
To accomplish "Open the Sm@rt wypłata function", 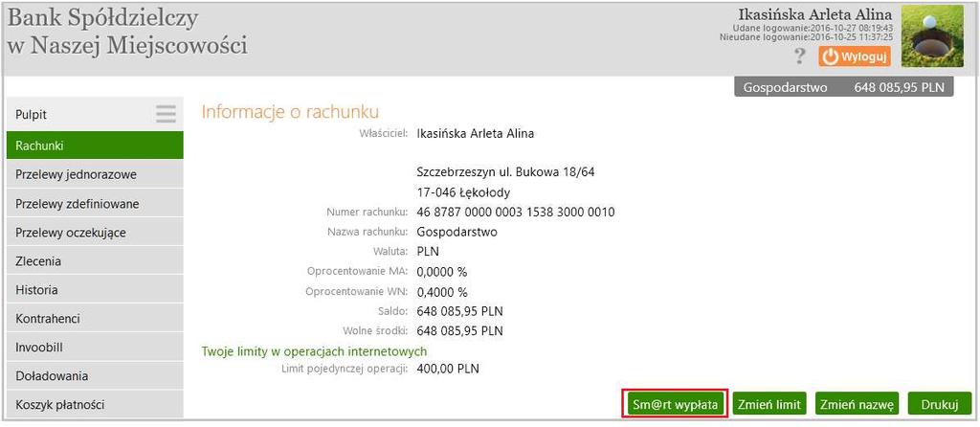I will (x=675, y=404).
